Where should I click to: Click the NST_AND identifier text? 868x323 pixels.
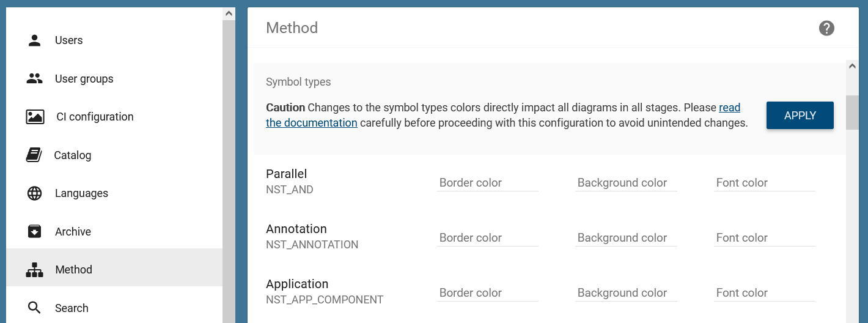(290, 190)
